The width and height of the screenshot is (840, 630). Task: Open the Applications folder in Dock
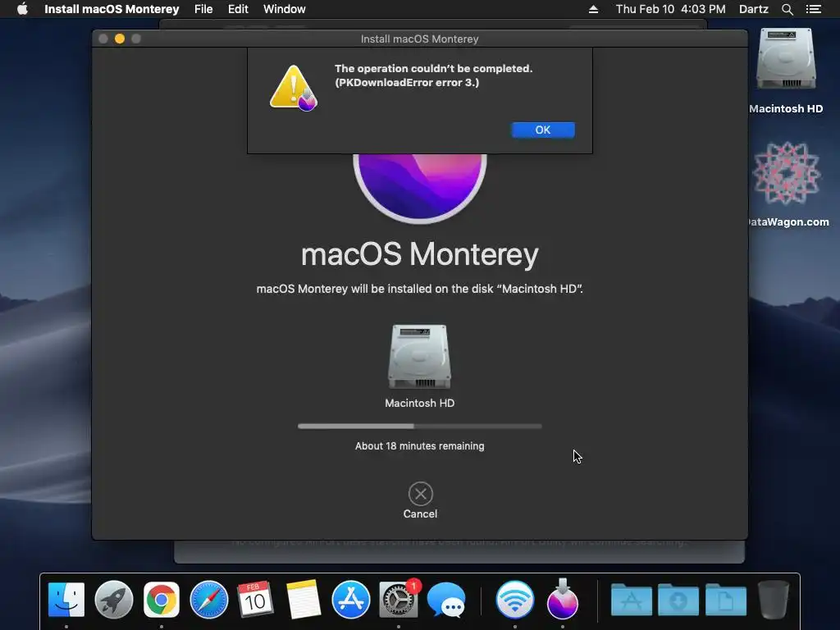click(631, 600)
